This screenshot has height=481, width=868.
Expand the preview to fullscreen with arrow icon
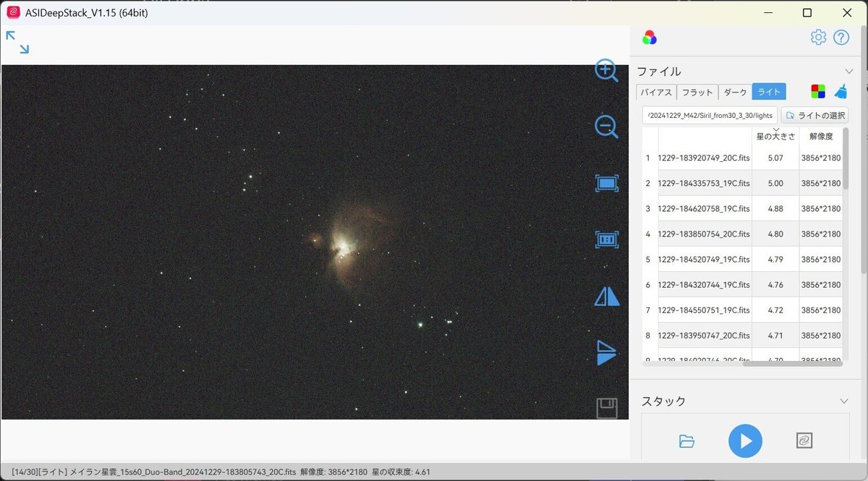click(17, 41)
